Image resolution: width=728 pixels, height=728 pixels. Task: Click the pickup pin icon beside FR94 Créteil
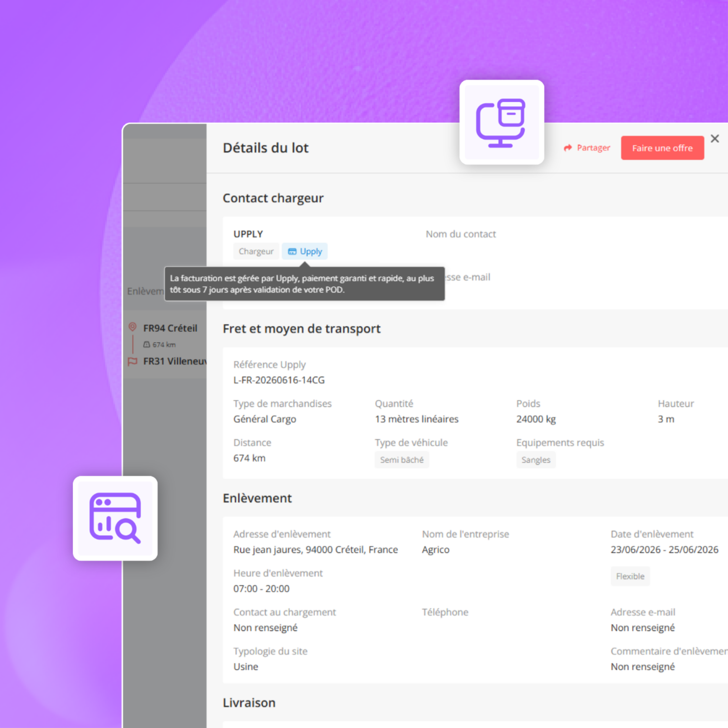[133, 327]
